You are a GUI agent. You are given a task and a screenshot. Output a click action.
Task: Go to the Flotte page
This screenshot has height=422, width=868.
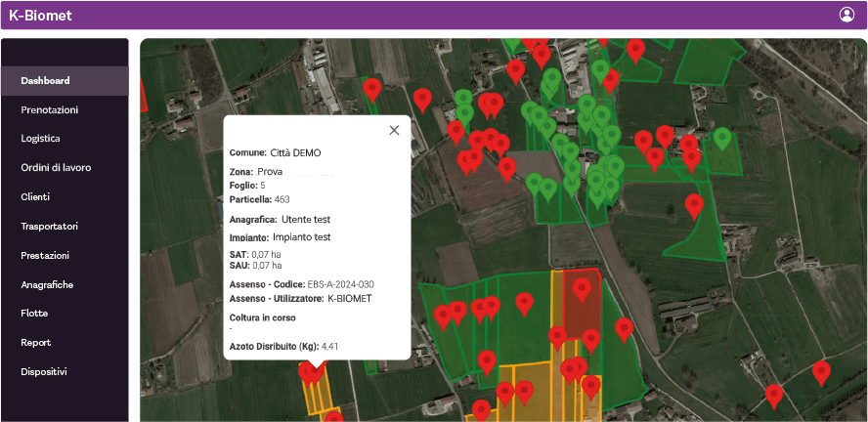(x=34, y=314)
